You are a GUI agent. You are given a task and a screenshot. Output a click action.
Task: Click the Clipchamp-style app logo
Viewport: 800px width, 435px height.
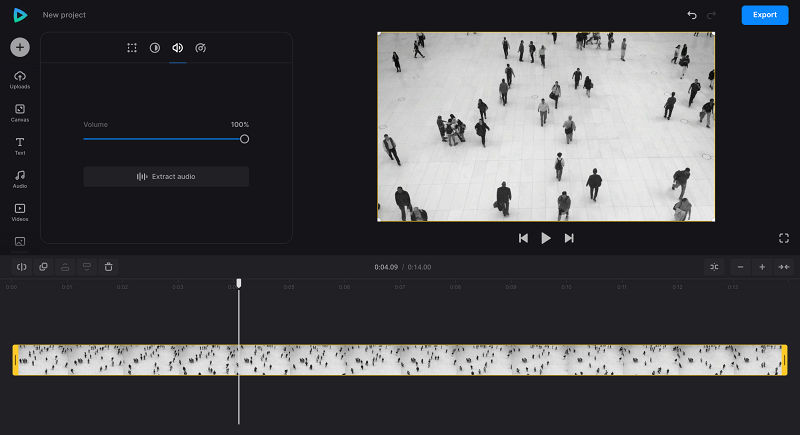20,15
